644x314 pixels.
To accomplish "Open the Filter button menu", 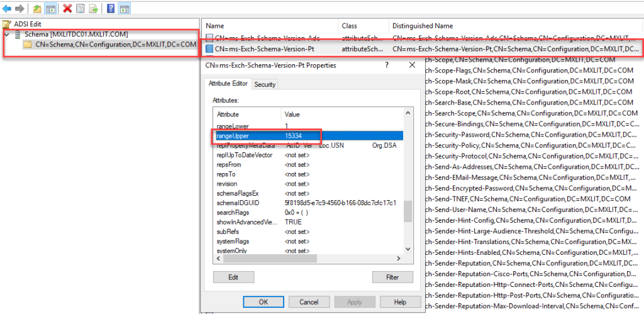I will point(393,277).
